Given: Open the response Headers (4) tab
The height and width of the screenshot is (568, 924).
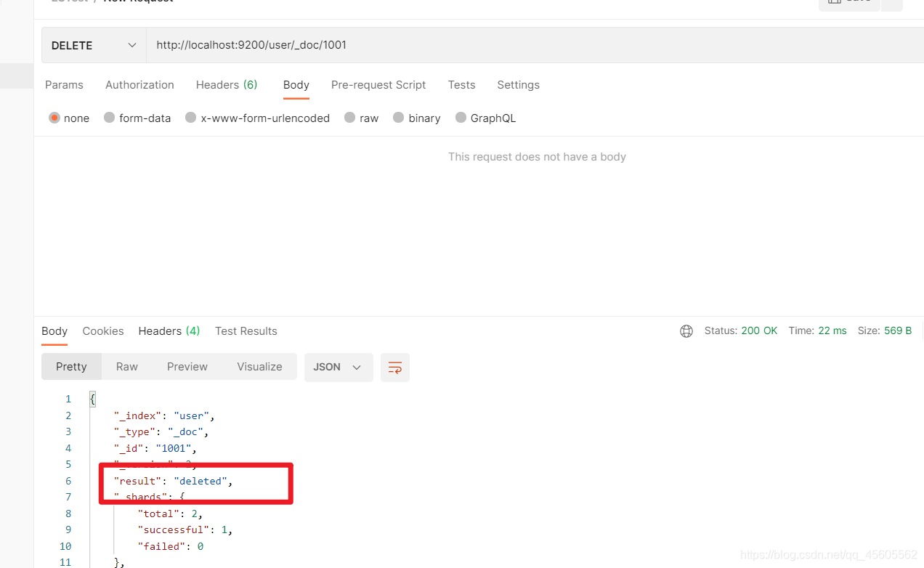Looking at the screenshot, I should tap(169, 331).
